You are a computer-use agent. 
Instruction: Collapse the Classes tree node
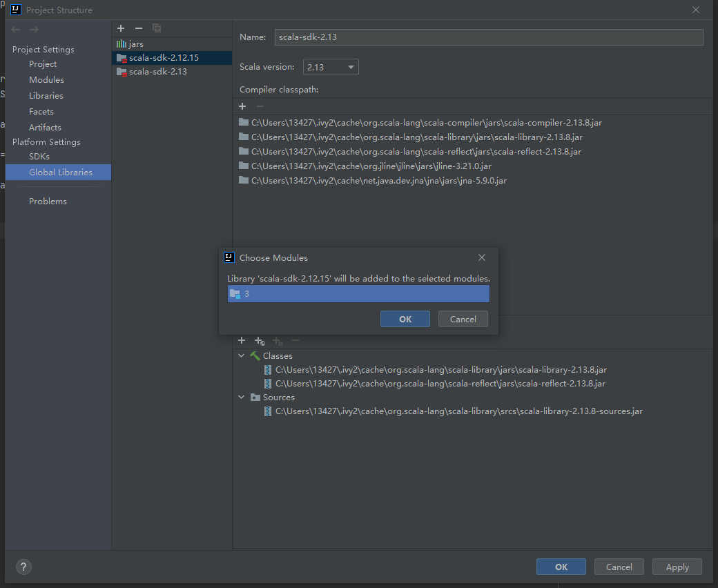coord(242,355)
